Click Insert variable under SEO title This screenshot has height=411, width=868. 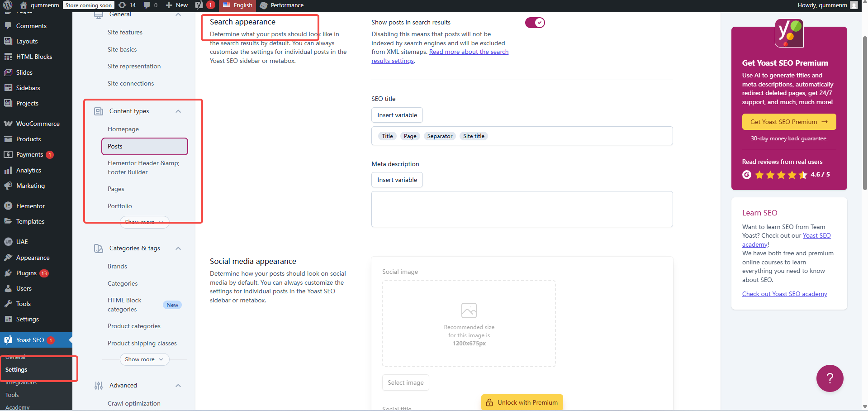click(397, 115)
